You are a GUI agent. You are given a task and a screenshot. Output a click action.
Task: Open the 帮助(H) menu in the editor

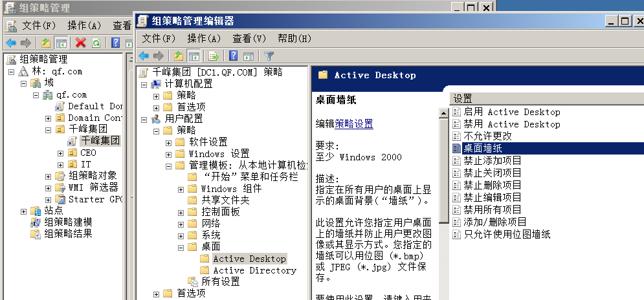pos(294,39)
